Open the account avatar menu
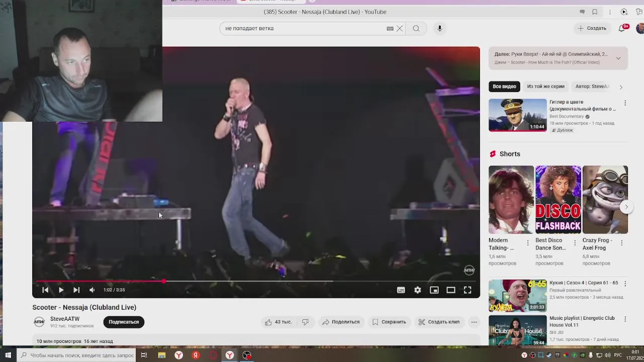This screenshot has width=644, height=362. click(640, 28)
